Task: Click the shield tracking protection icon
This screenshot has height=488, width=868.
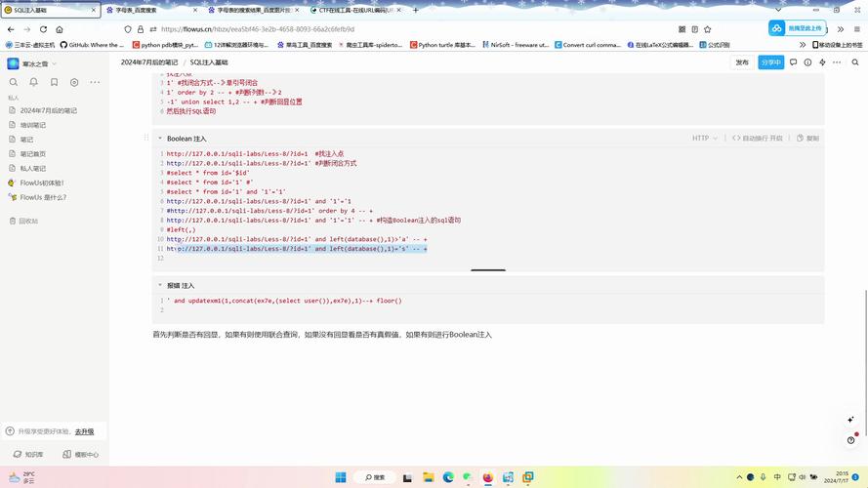Action: coord(128,29)
